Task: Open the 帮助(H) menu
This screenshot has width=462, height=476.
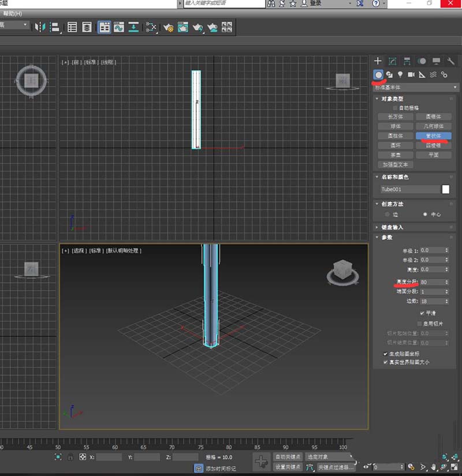Action: [12, 13]
